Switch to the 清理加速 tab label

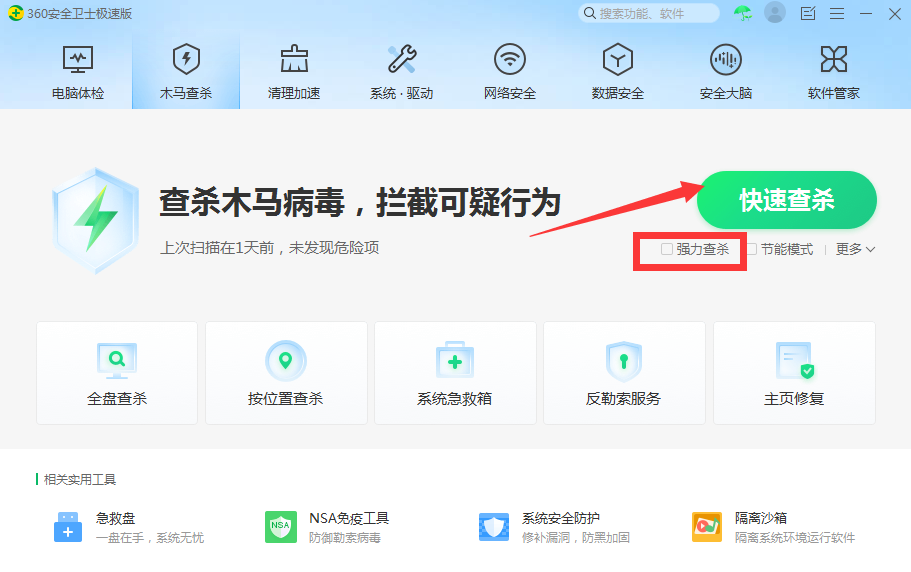click(x=294, y=93)
